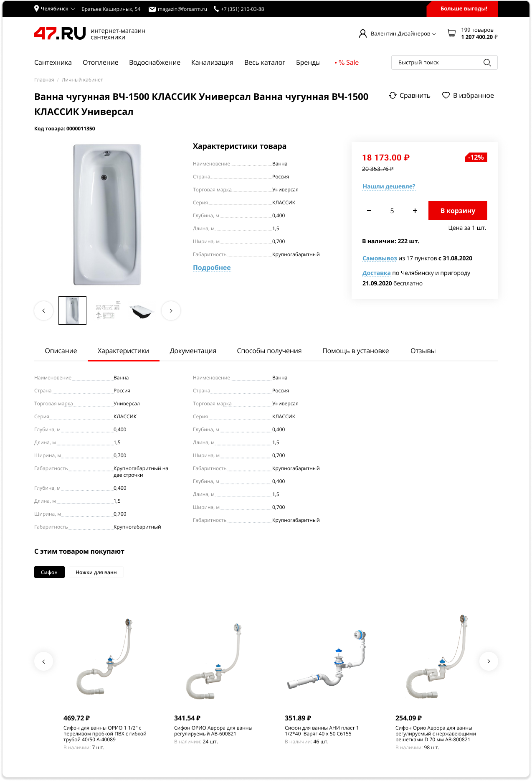Click the Сравнить compare arrows icon
This screenshot has width=532, height=781.
[x=393, y=95]
